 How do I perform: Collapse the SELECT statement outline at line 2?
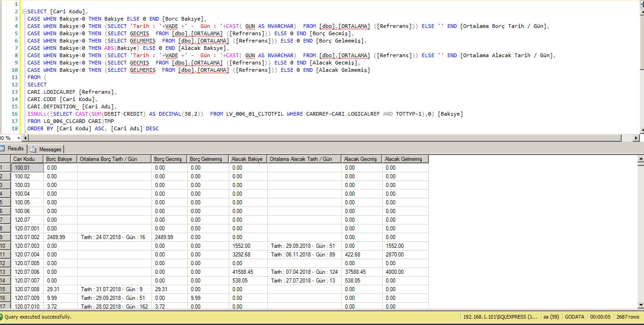pos(24,11)
